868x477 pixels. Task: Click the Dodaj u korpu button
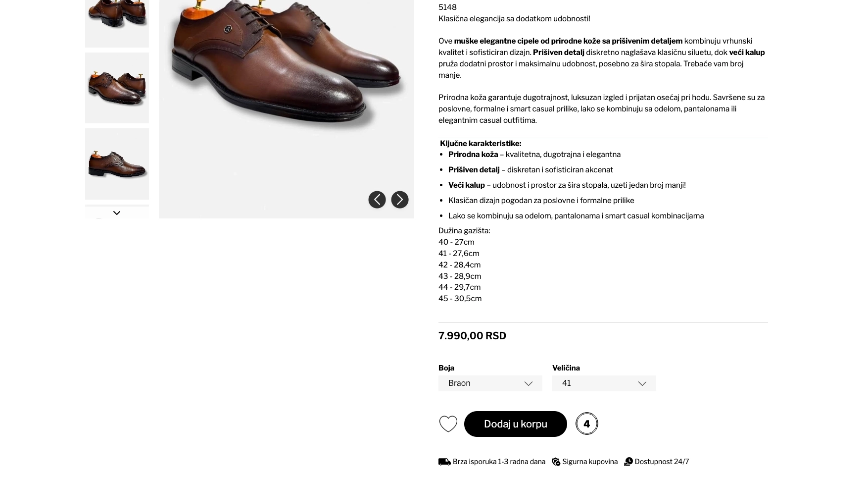pyautogui.click(x=515, y=424)
